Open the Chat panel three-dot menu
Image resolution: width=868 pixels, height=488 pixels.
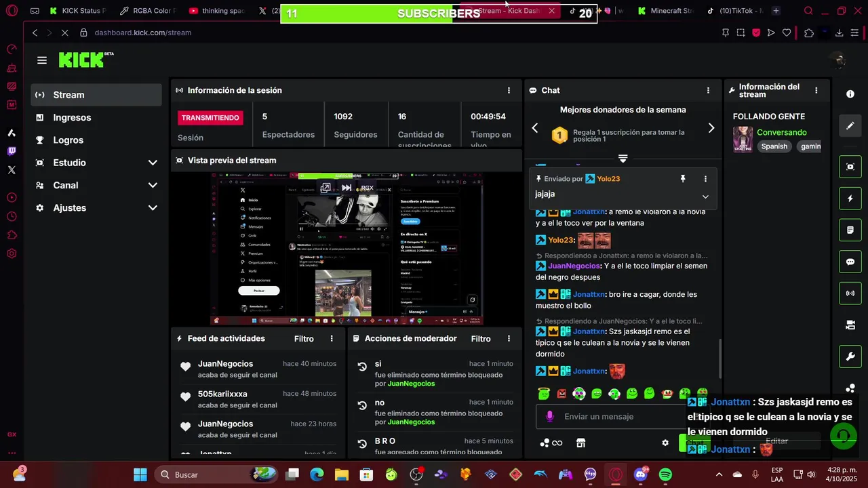(x=708, y=90)
